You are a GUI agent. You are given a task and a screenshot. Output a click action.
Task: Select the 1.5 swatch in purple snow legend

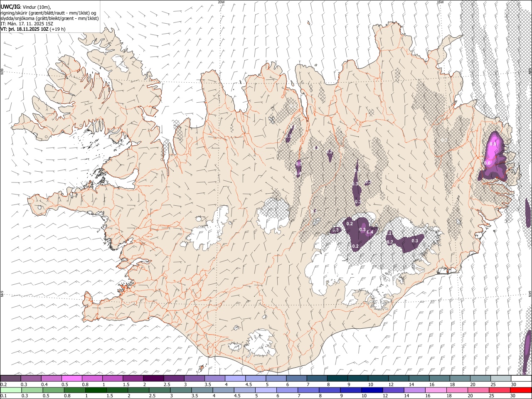tap(133, 378)
